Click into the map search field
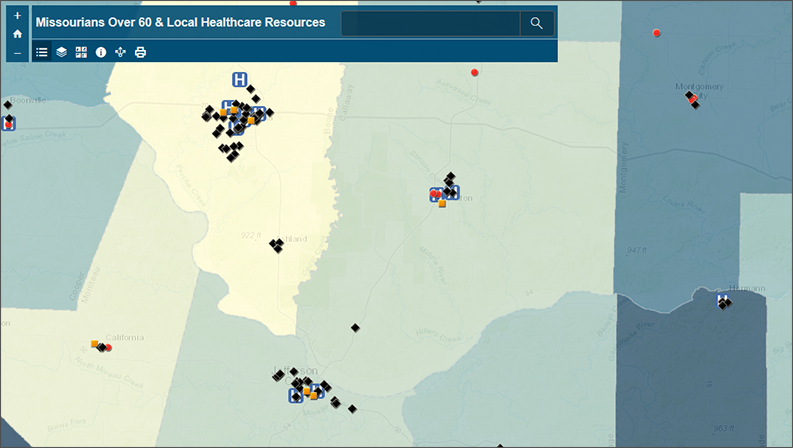The width and height of the screenshot is (793, 448). pos(430,23)
